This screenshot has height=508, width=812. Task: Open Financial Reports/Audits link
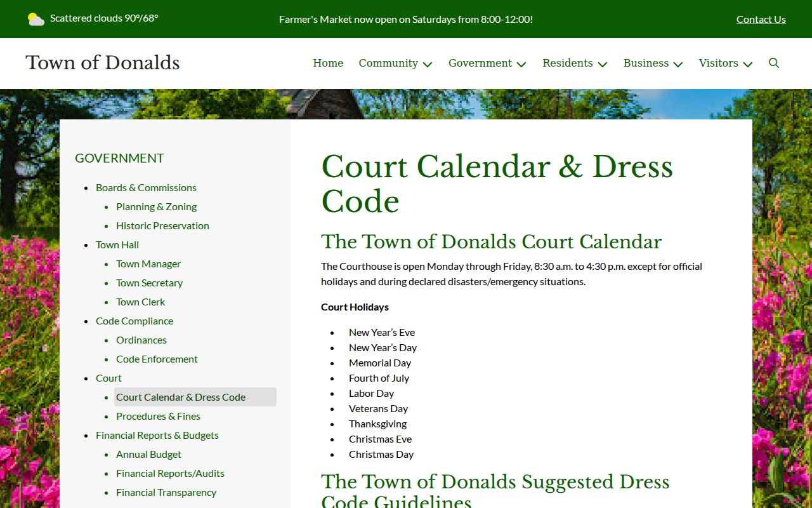click(x=170, y=473)
